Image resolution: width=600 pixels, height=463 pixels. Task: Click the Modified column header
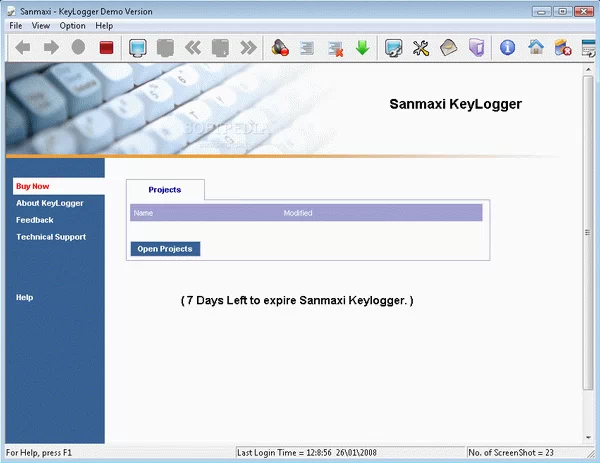tap(298, 213)
